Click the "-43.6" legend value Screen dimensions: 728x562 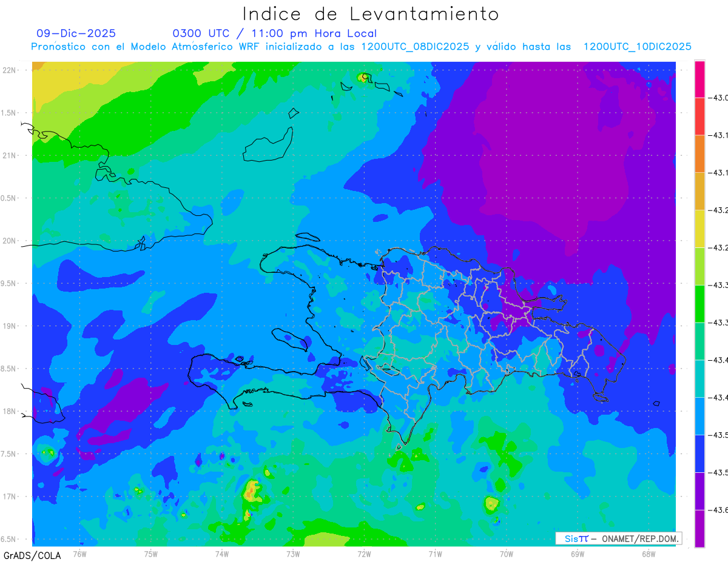[x=720, y=510]
